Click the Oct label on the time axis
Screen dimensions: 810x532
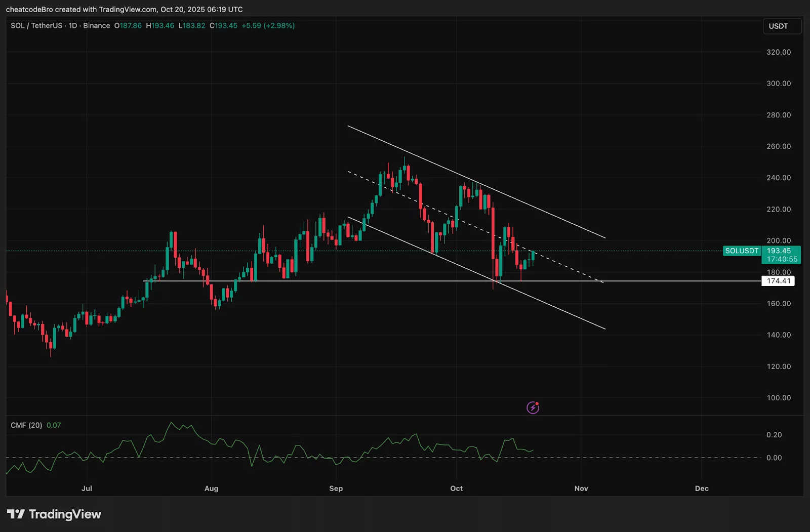[456, 488]
